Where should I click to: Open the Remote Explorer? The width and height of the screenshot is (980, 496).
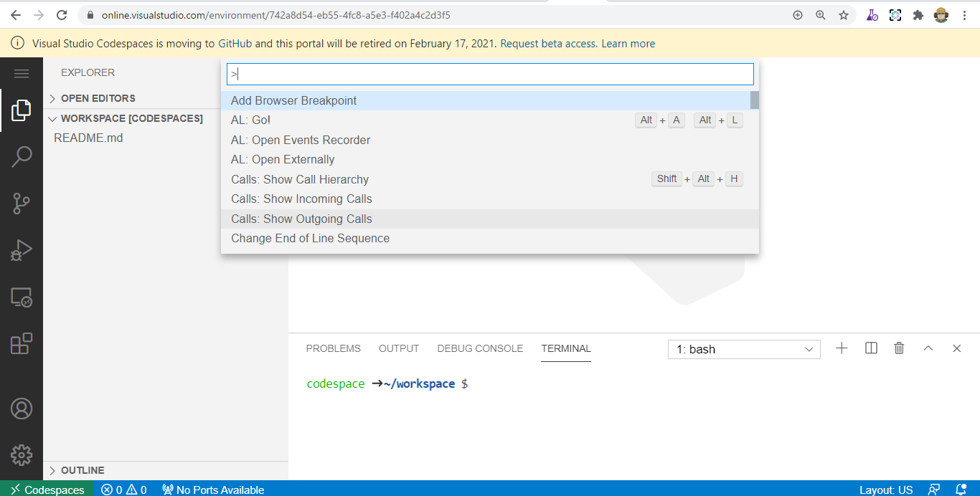point(22,296)
